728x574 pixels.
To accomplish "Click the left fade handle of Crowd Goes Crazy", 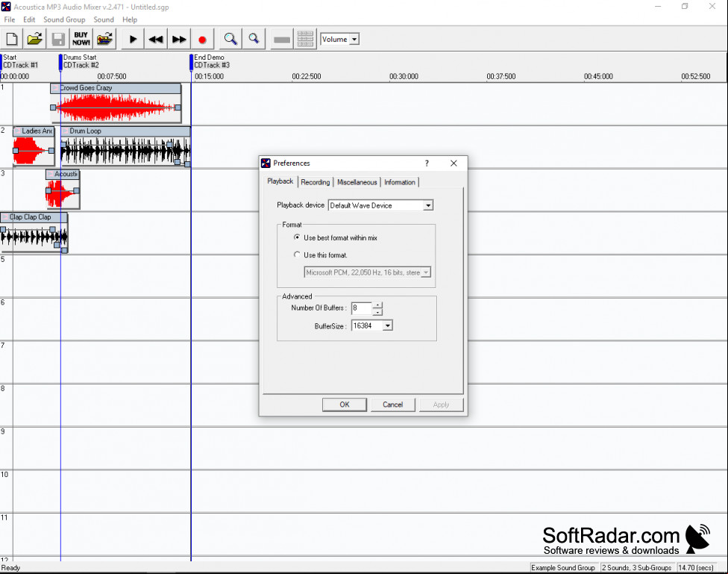I will 53,107.
